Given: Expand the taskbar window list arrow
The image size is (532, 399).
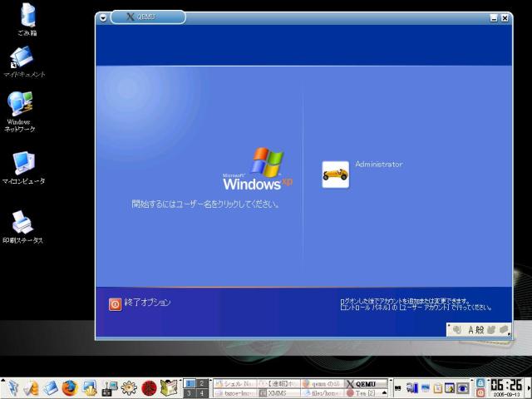Looking at the screenshot, I should (384, 393).
